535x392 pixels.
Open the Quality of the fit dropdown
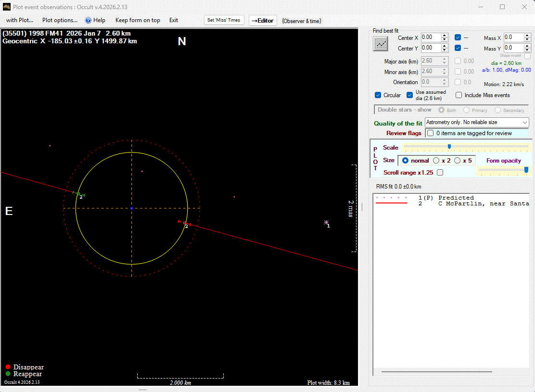point(524,123)
